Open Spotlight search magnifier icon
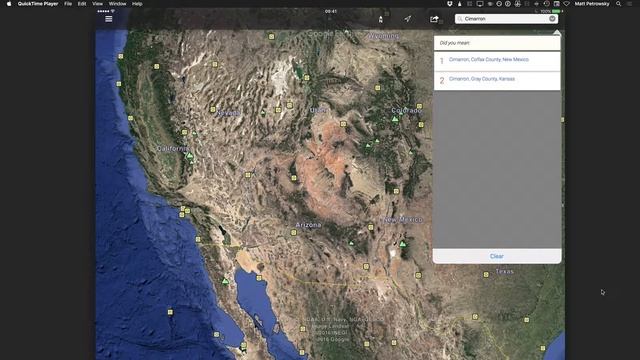 point(619,4)
